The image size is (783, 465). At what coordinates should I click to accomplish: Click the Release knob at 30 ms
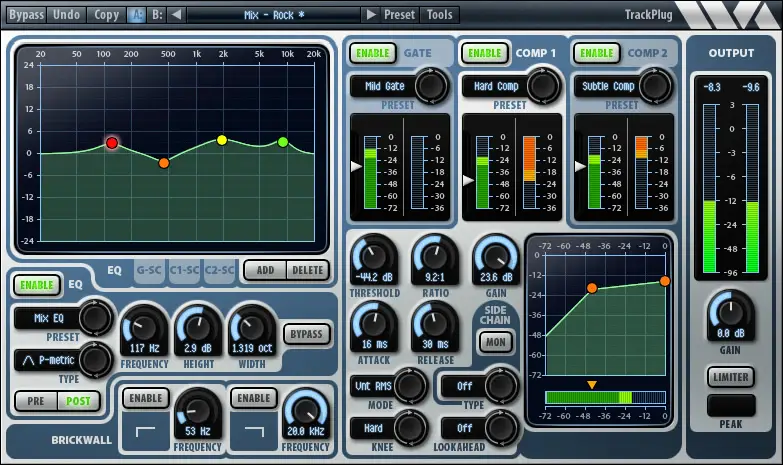pos(435,325)
